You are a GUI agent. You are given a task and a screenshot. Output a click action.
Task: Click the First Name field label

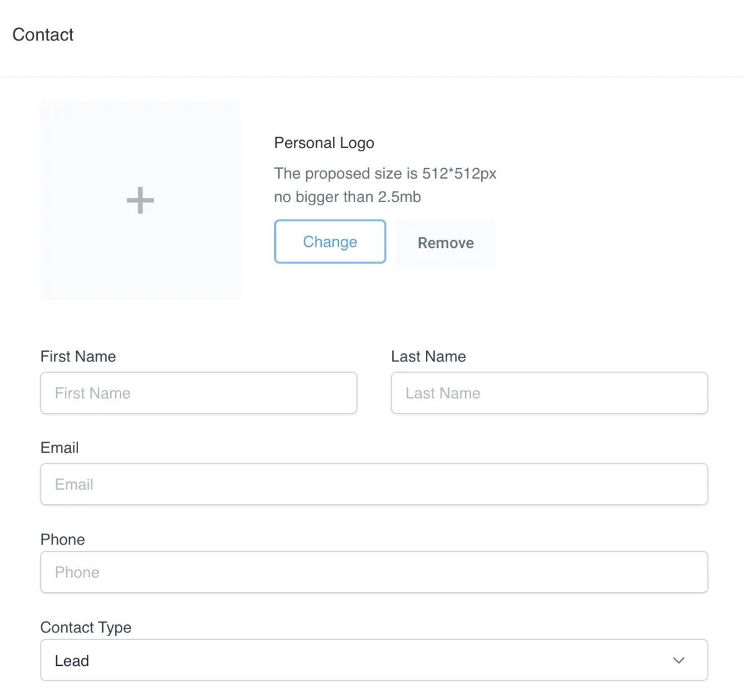78,357
